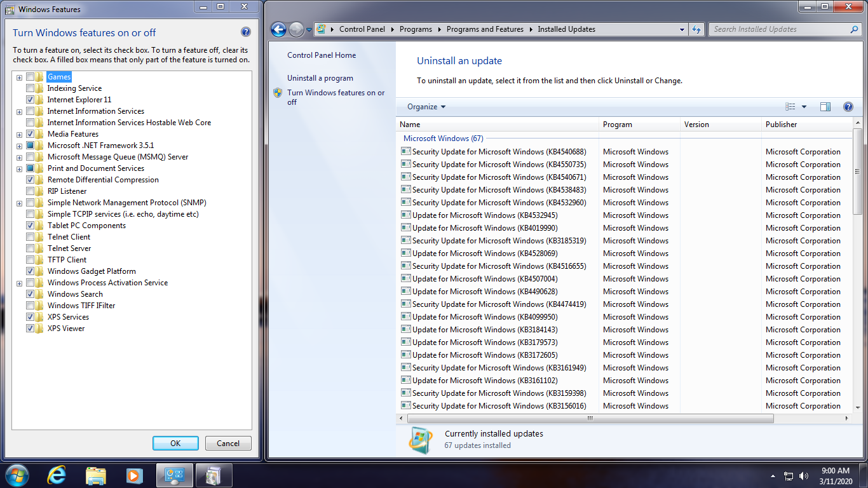Click the network tray icon
The image size is (868, 488).
(789, 476)
